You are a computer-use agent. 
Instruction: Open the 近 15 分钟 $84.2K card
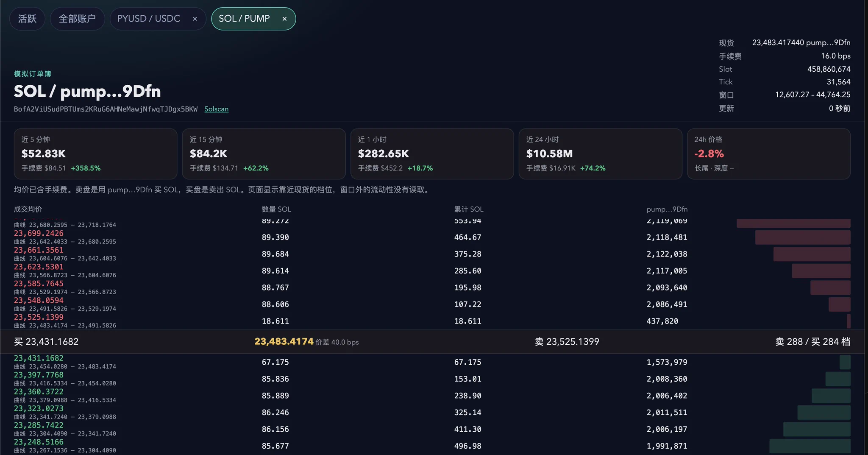[264, 154]
